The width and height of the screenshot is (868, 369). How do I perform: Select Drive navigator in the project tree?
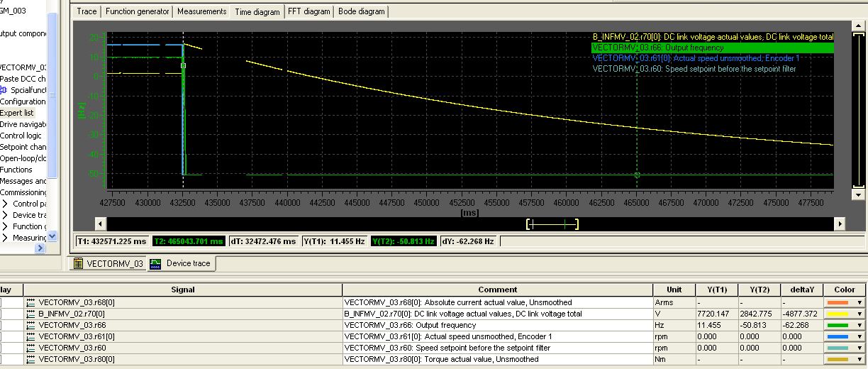23,124
